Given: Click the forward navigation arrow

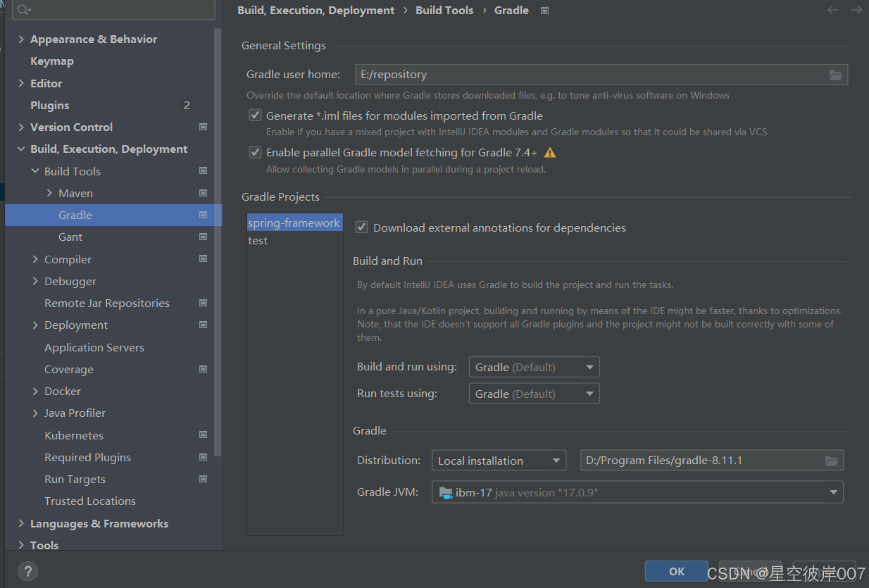Looking at the screenshot, I should tap(856, 10).
